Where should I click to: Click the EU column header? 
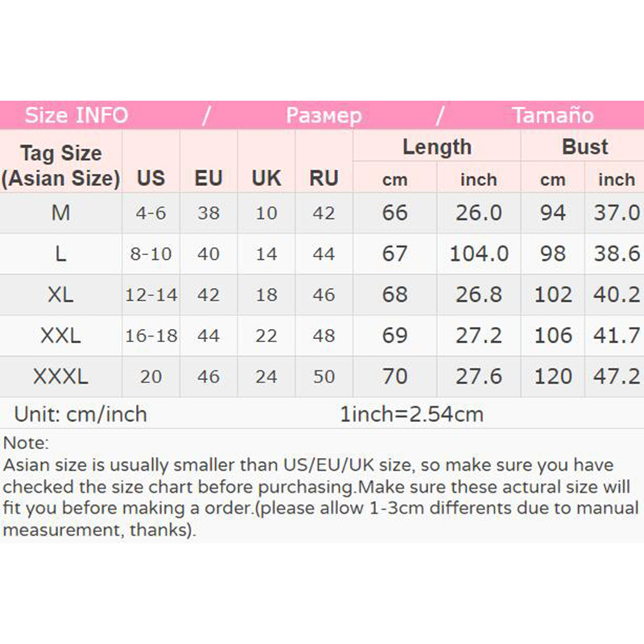coord(208,178)
